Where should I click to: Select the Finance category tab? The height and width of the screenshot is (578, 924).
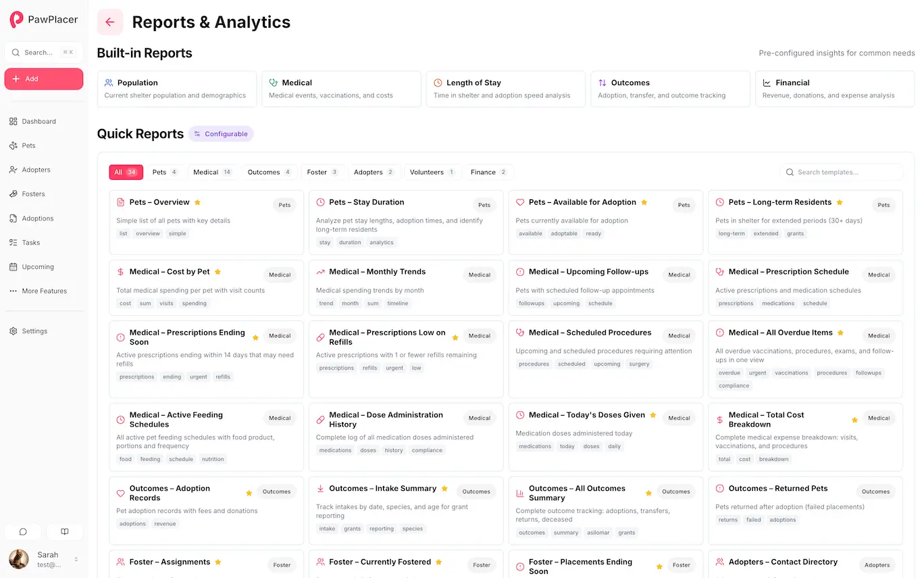[487, 172]
